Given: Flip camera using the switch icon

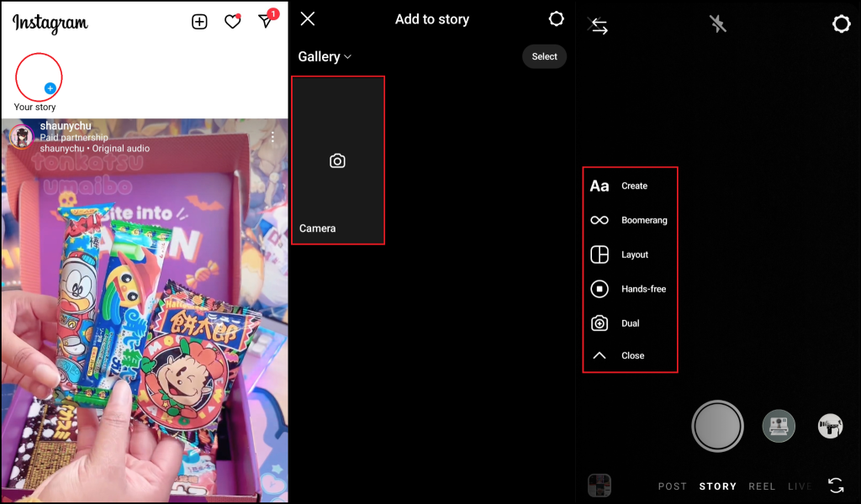Looking at the screenshot, I should tap(835, 485).
